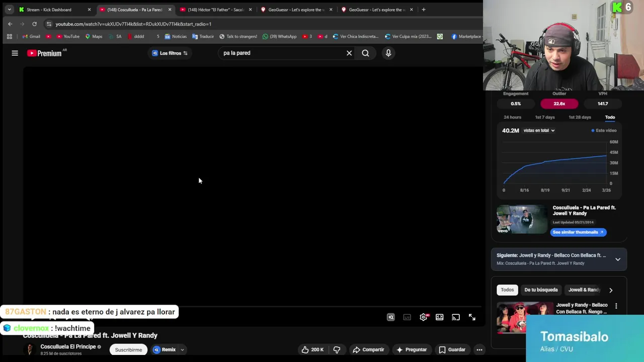Open the Maps bookmark
Image resolution: width=644 pixels, height=362 pixels.
click(93, 36)
